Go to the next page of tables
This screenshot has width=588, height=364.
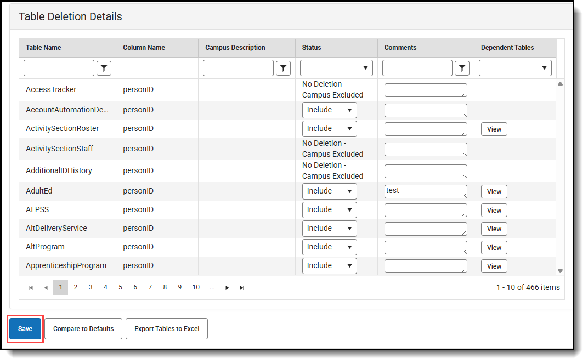coord(227,287)
